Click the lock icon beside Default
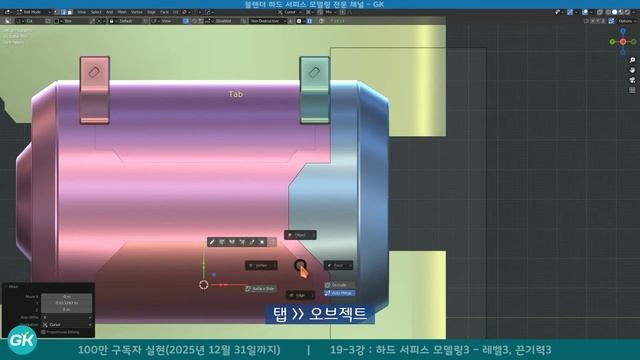The width and height of the screenshot is (640, 360). pos(111,21)
